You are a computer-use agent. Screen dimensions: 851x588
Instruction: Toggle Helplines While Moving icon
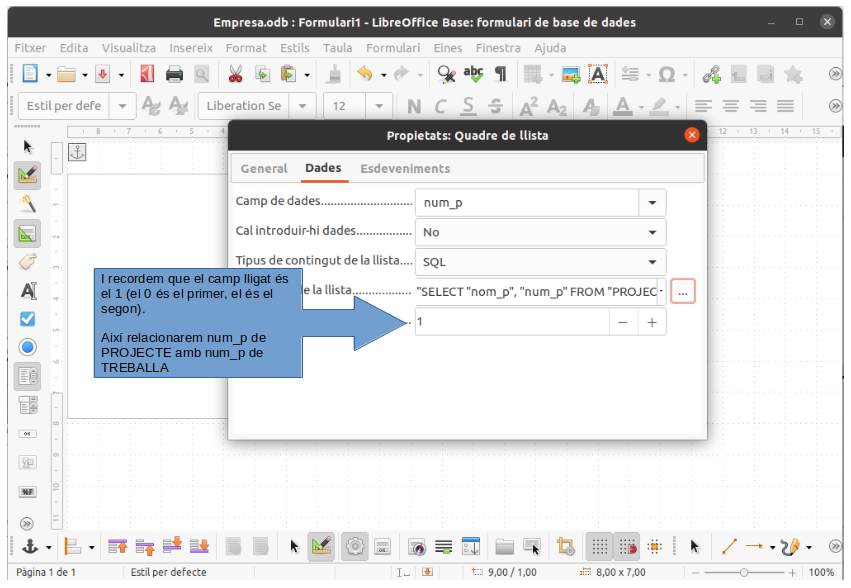click(x=655, y=547)
